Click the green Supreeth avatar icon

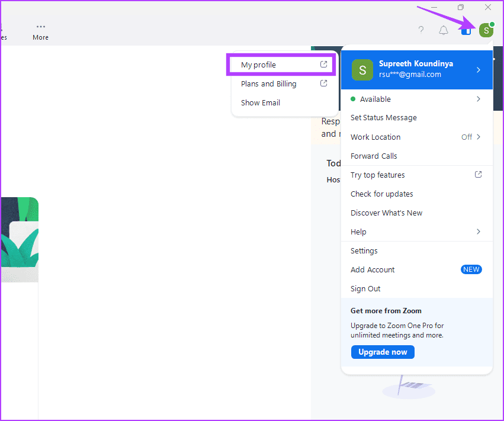(x=486, y=30)
